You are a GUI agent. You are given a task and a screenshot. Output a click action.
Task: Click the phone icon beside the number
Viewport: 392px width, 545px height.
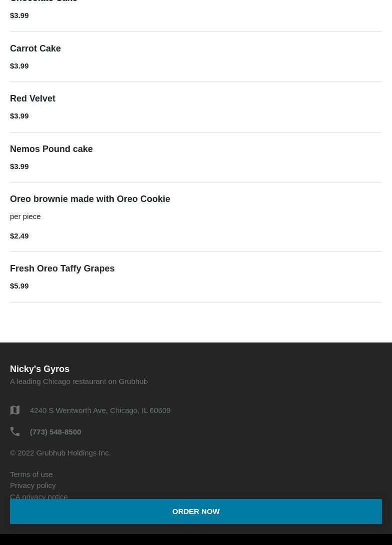pyautogui.click(x=15, y=431)
